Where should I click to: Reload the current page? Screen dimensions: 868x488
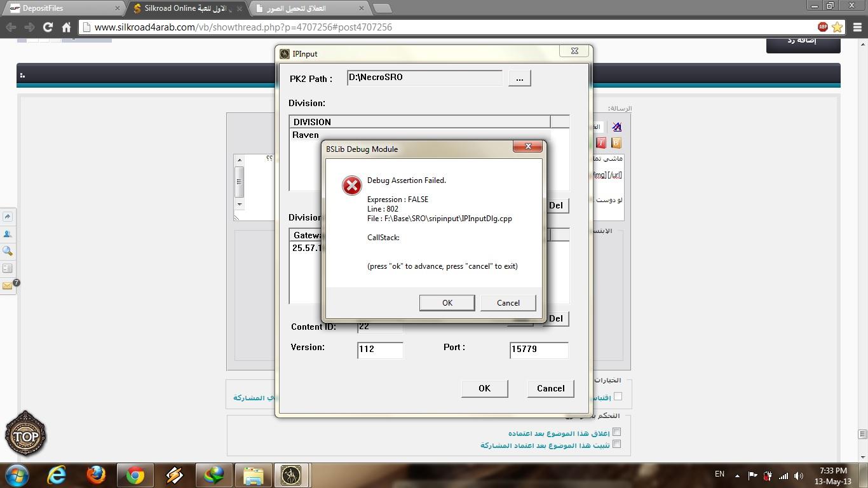coord(48,27)
